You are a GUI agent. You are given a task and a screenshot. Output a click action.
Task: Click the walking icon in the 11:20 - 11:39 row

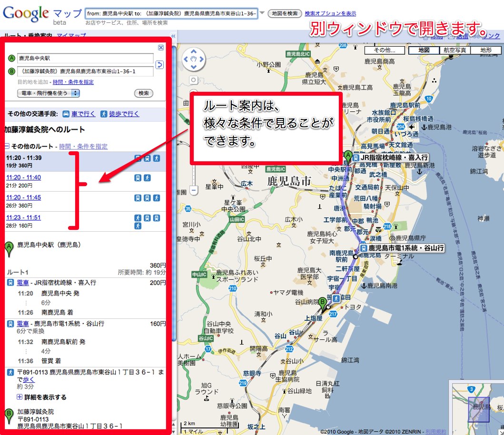pyautogui.click(x=157, y=158)
